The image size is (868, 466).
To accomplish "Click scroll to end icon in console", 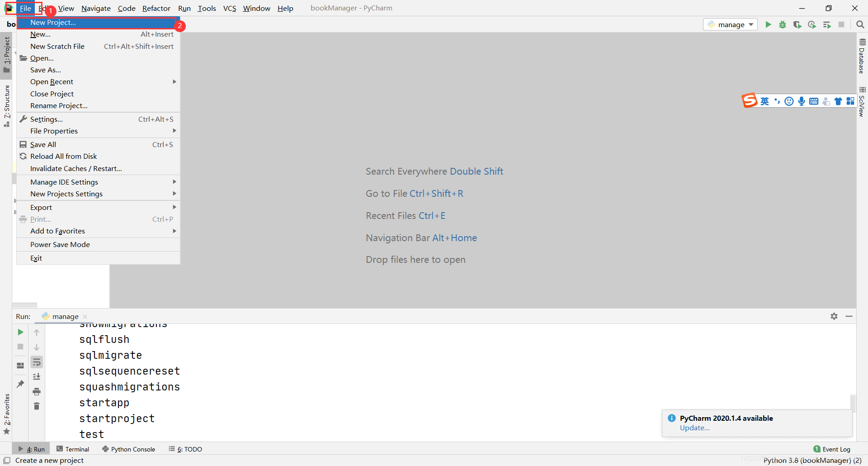I will pyautogui.click(x=37, y=376).
